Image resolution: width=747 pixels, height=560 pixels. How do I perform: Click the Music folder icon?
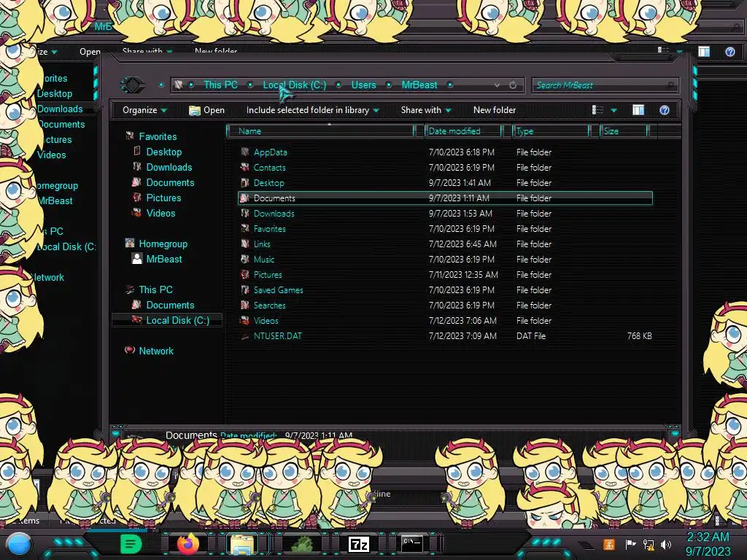[245, 259]
